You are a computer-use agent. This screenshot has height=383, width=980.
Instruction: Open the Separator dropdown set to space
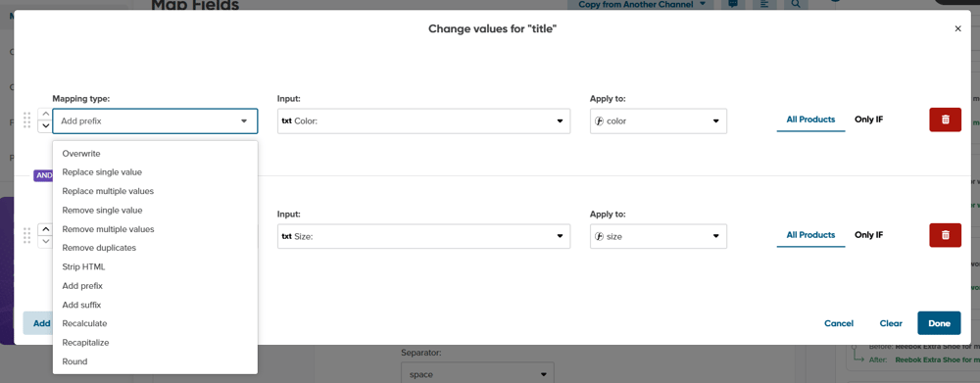(x=477, y=374)
